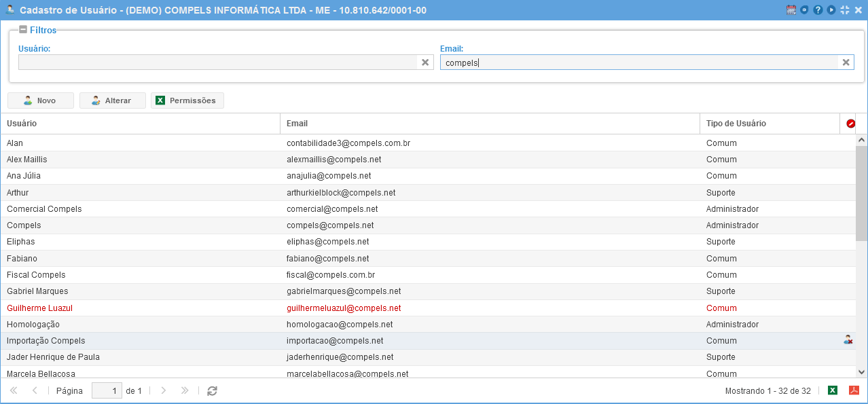Screen dimensions: 868x404
Task: Clear the Email filter field
Action: 846,62
